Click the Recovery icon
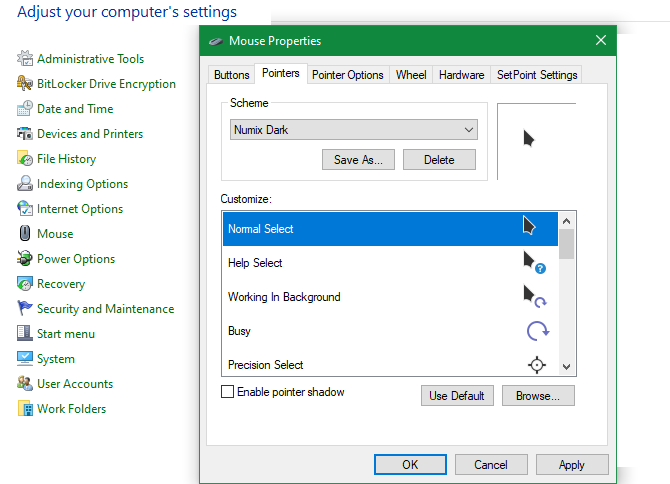This screenshot has height=484, width=670. coord(25,284)
